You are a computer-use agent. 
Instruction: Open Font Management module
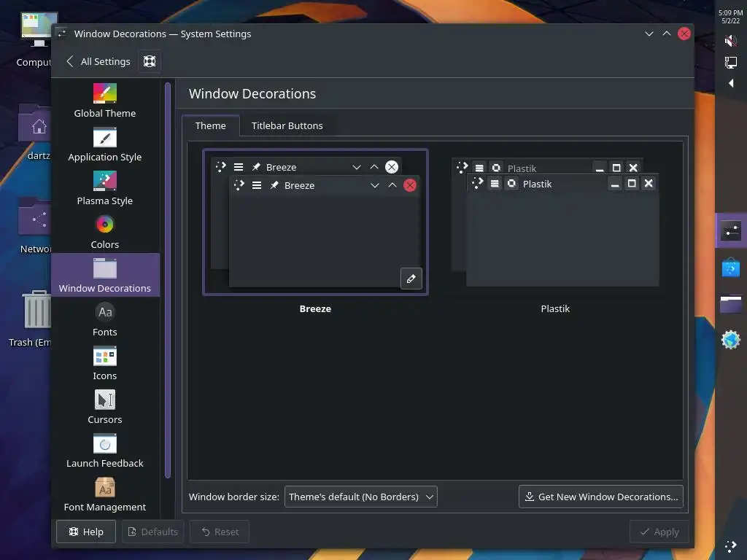point(105,495)
